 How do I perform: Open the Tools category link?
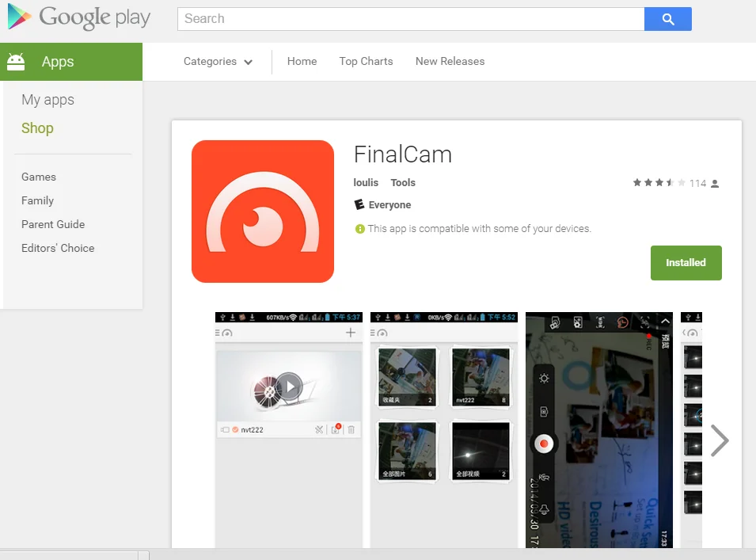tap(403, 183)
